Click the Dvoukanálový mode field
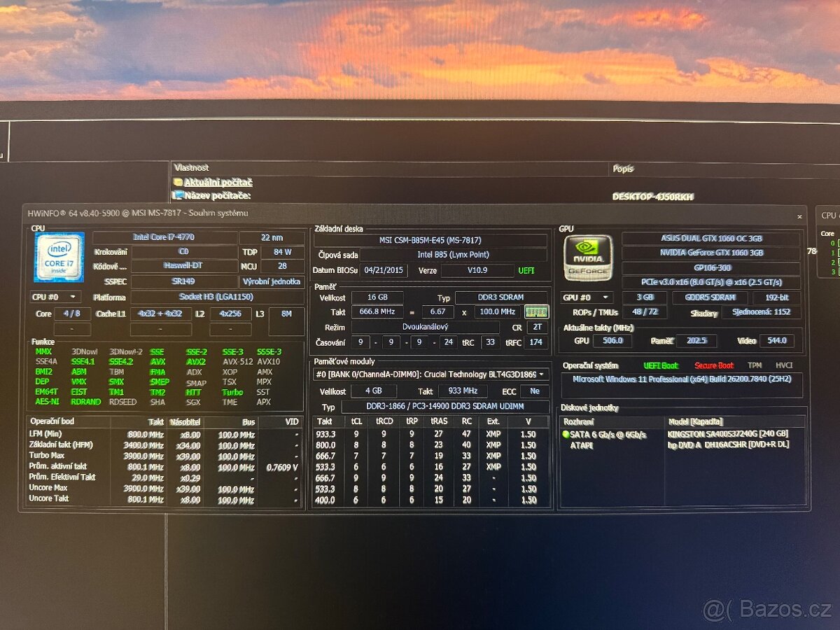840x630 pixels. coord(425,327)
